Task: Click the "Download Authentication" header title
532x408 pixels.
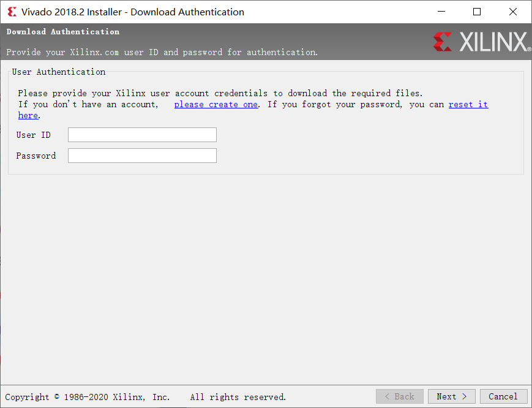Action: pos(63,32)
